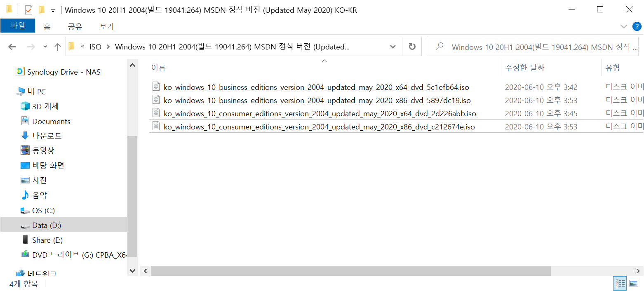Screen dimensions: 644x291
Task: Click the disc icon of dvd_c212674e.iso
Action: click(156, 126)
